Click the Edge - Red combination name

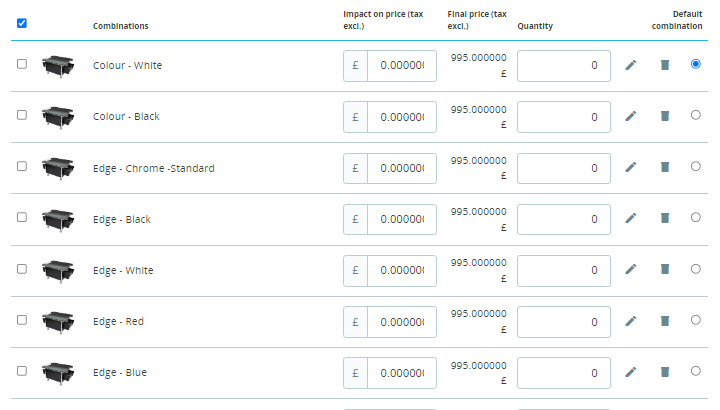point(120,321)
